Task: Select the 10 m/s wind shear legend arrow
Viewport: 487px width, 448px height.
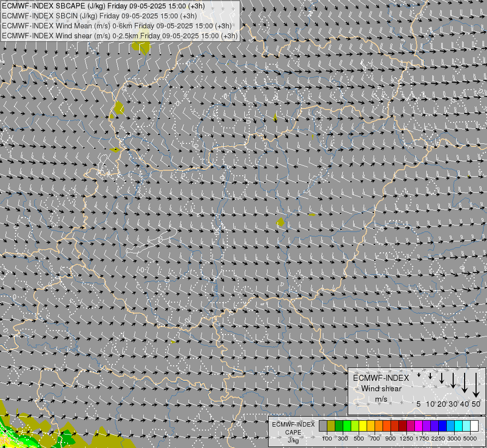Action: click(x=430, y=376)
